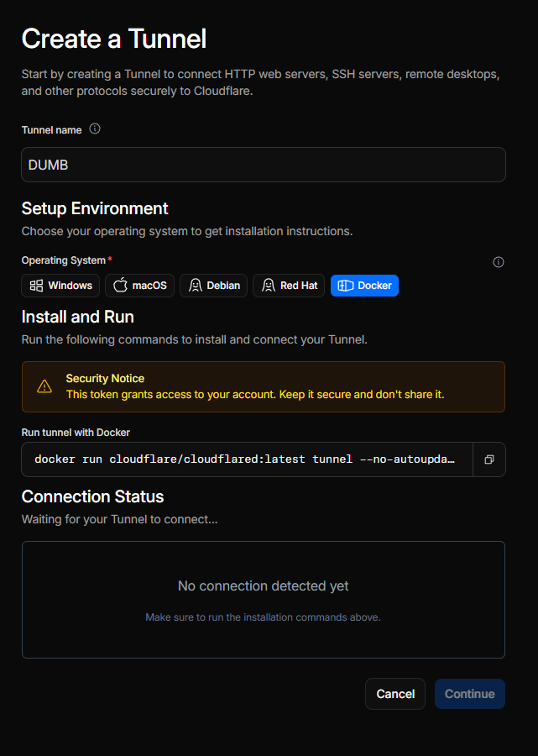Select the Docker environment option

pos(364,286)
